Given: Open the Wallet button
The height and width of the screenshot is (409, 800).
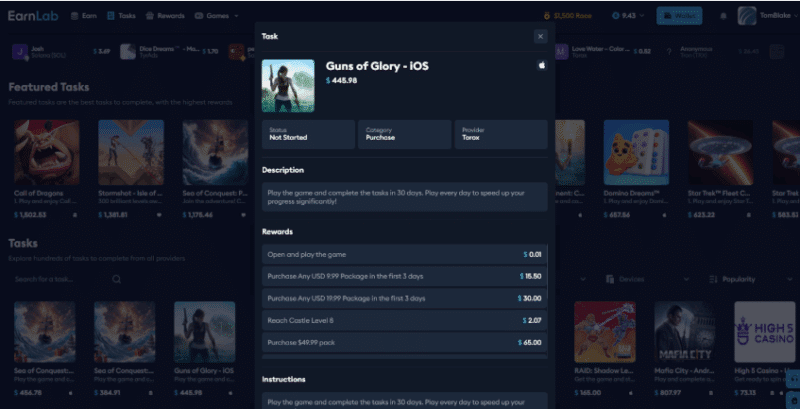Looking at the screenshot, I should [679, 16].
